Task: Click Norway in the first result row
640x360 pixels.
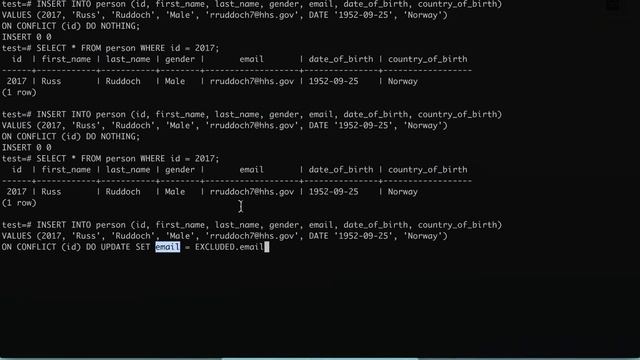Action: [403, 81]
